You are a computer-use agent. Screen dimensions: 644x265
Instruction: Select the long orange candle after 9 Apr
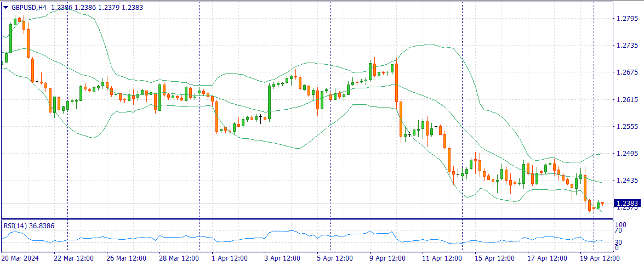coord(396,82)
